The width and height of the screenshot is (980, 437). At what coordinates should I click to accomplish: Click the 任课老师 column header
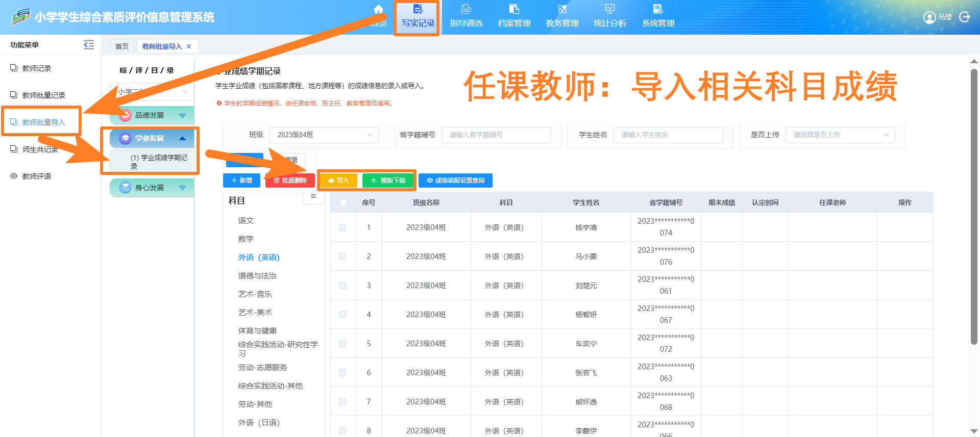[x=832, y=202]
